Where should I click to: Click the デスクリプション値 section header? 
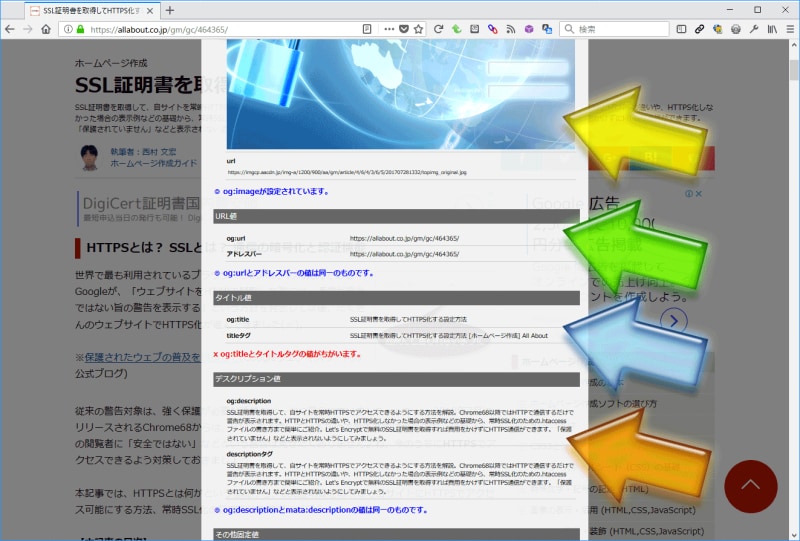click(396, 379)
